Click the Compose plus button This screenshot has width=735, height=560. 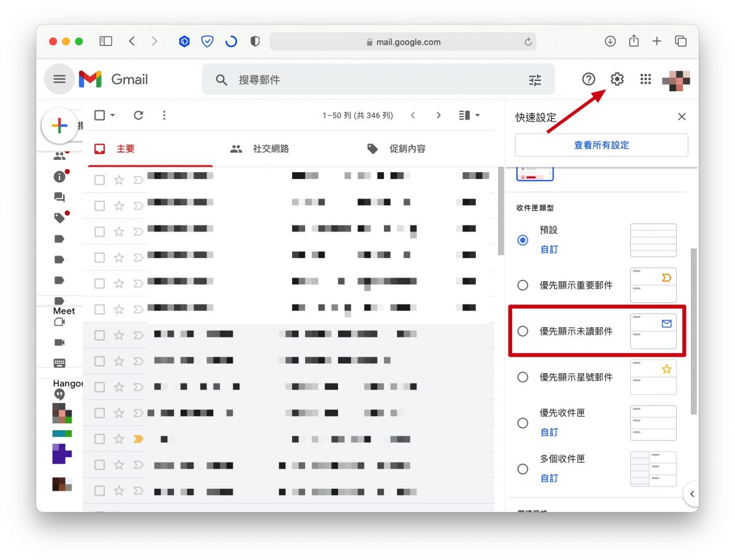tap(59, 125)
